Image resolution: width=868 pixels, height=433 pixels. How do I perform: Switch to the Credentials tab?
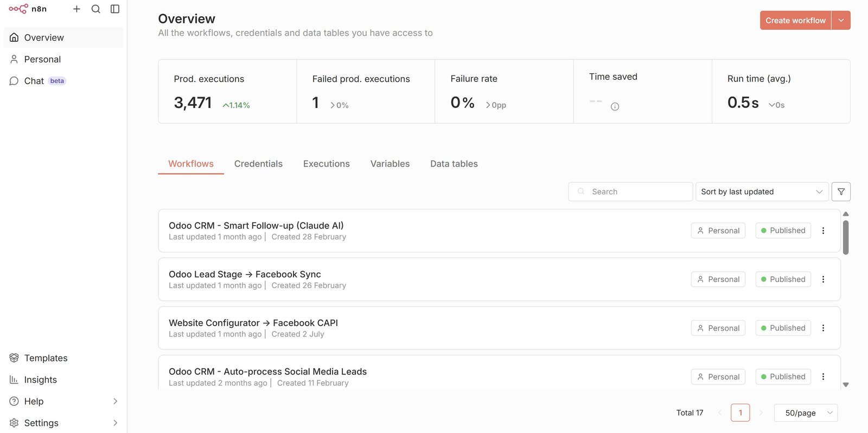(x=258, y=164)
